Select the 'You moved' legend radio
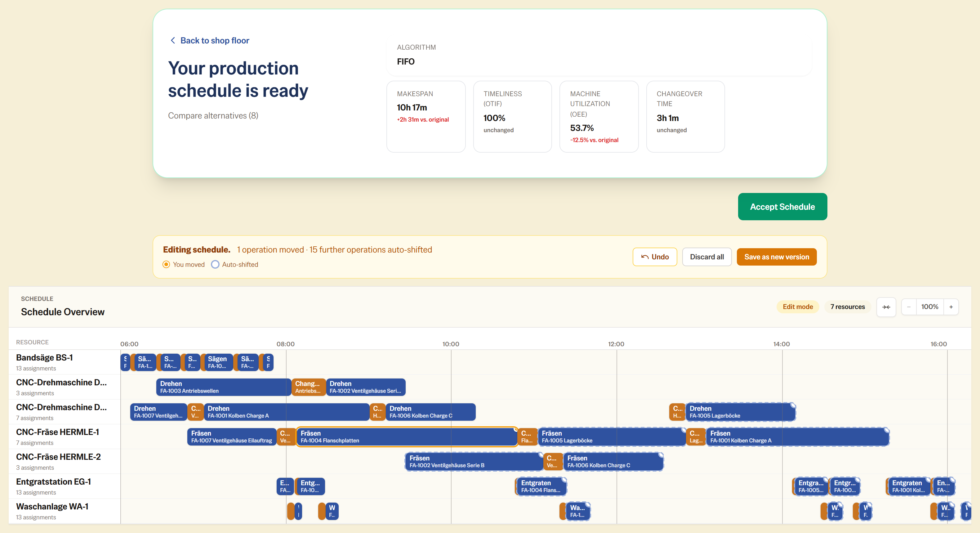980x533 pixels. (x=166, y=264)
